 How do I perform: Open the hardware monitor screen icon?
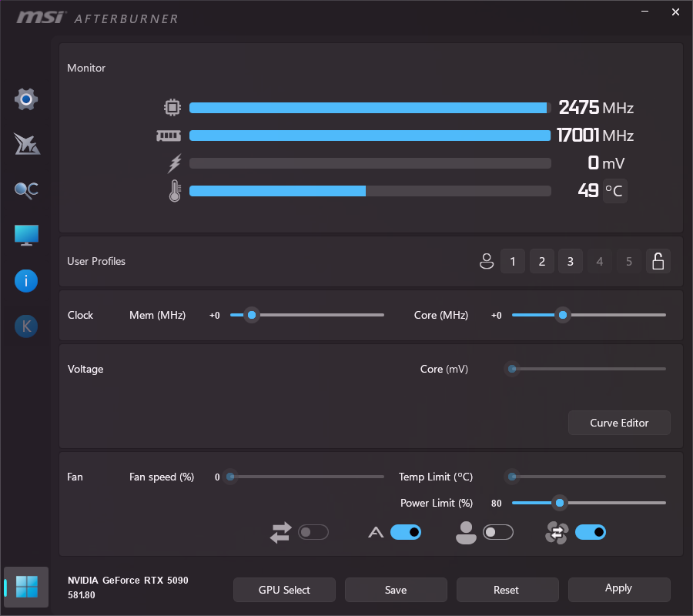pos(26,236)
